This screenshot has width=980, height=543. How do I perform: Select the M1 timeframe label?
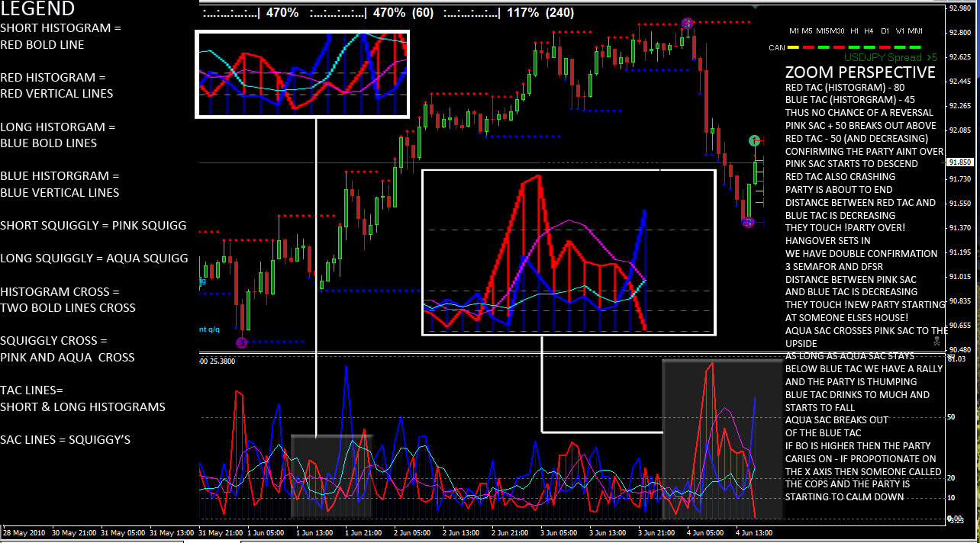pos(795,31)
